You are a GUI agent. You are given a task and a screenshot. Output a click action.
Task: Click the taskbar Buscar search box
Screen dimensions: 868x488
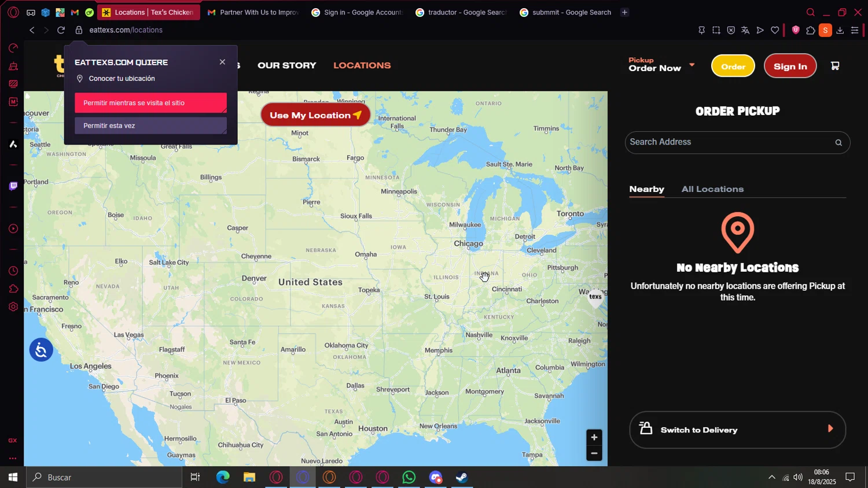[x=105, y=477]
